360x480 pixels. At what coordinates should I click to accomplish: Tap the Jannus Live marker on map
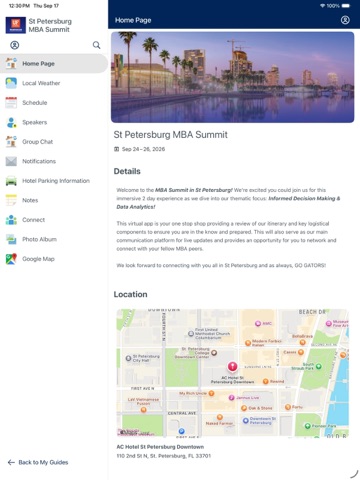click(x=232, y=398)
